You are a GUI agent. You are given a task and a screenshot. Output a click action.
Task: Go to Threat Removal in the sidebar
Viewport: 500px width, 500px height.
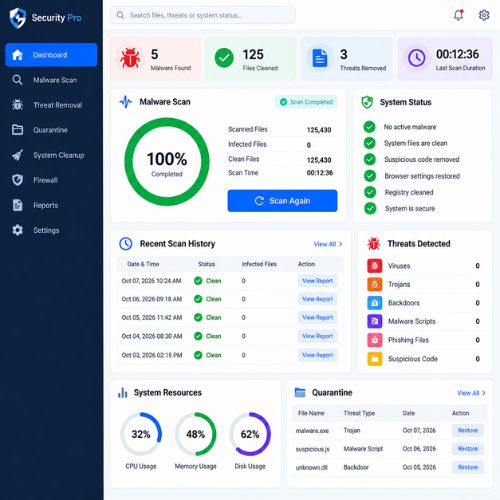51,105
